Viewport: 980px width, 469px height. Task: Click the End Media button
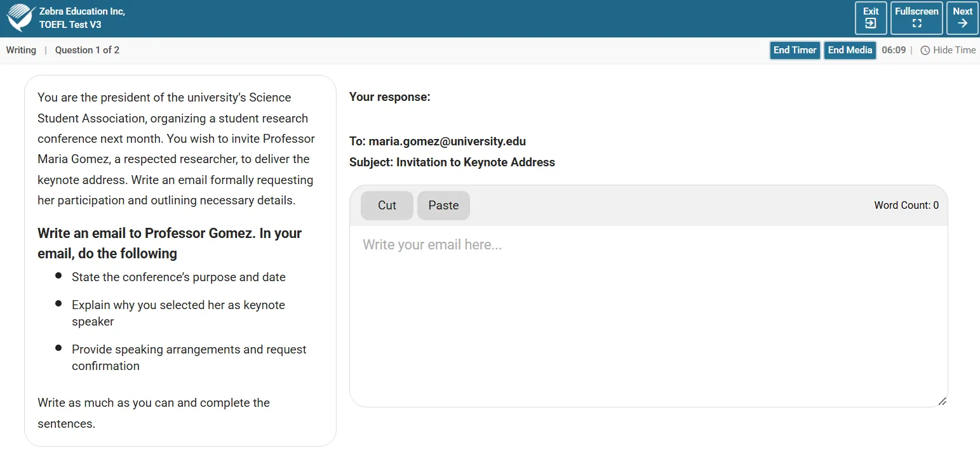(x=850, y=50)
